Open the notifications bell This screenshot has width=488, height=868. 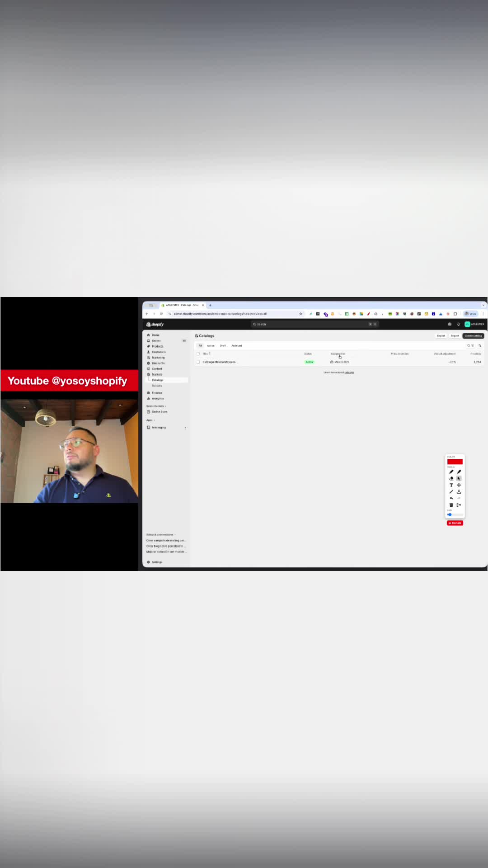coord(458,324)
